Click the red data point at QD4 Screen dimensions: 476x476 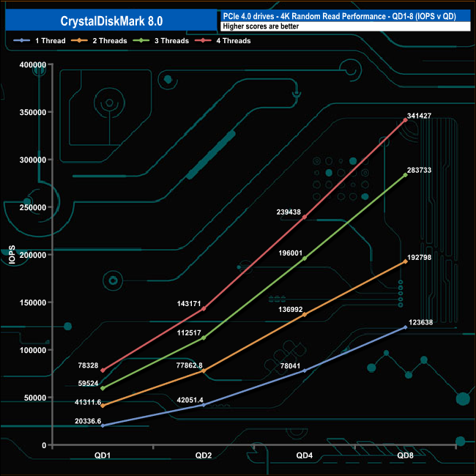(305, 217)
